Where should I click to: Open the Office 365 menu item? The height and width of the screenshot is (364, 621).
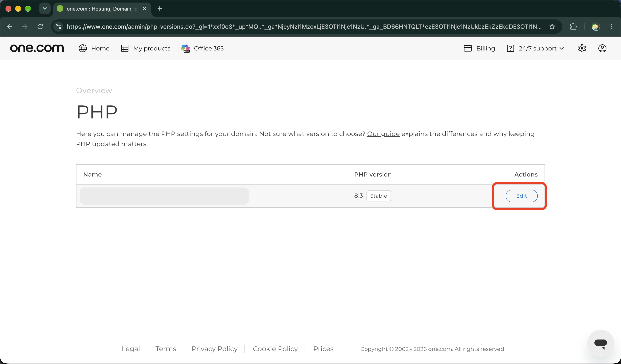[x=202, y=48]
